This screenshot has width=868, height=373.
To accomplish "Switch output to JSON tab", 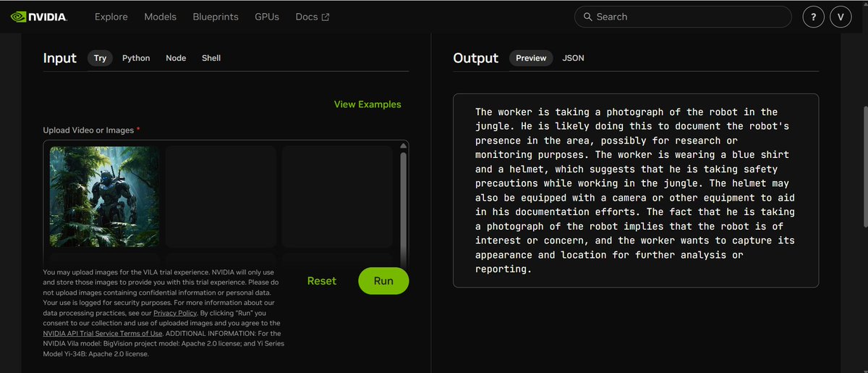I will 574,58.
